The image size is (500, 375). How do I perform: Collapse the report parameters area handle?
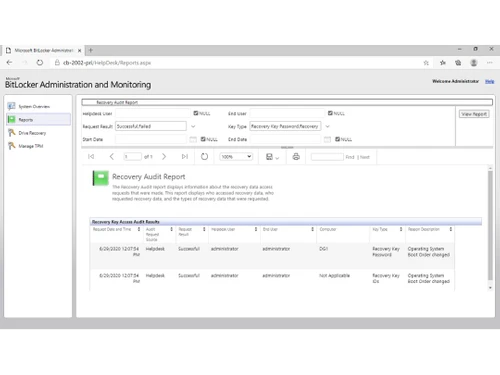[x=287, y=147]
